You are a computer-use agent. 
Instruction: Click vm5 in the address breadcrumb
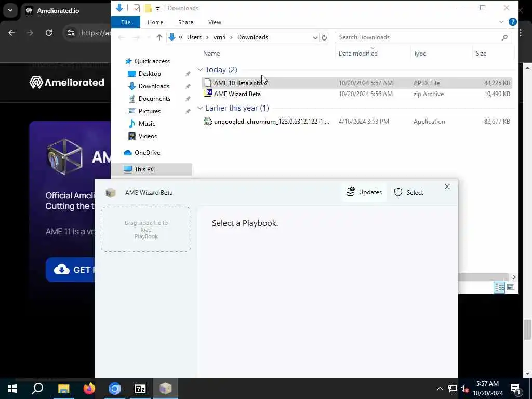219,37
